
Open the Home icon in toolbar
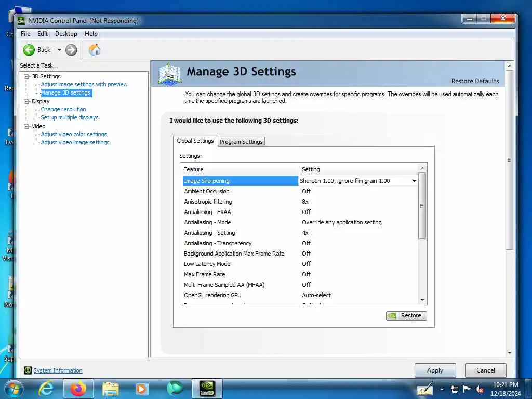pyautogui.click(x=95, y=50)
